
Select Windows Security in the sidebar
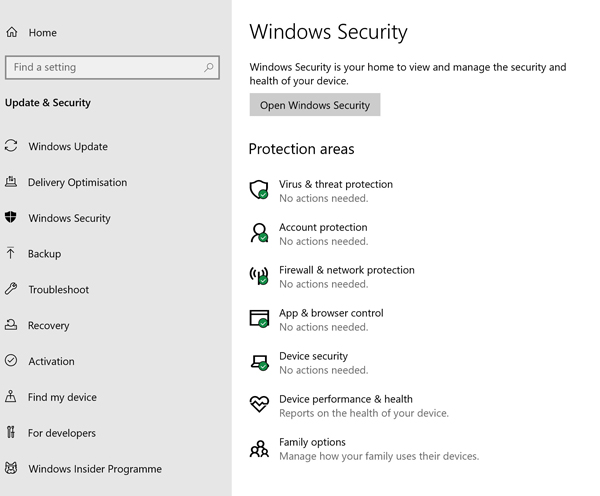69,218
